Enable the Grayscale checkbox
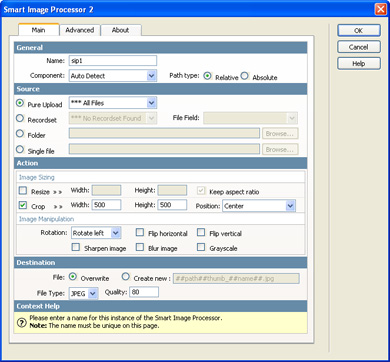 [201, 247]
